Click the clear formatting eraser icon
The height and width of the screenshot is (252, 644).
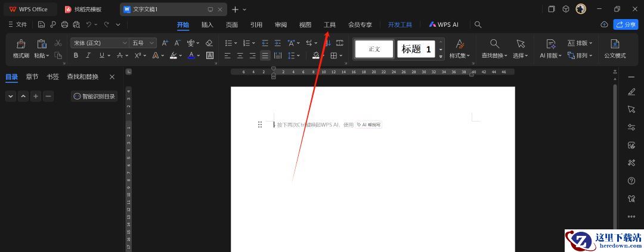[209, 43]
